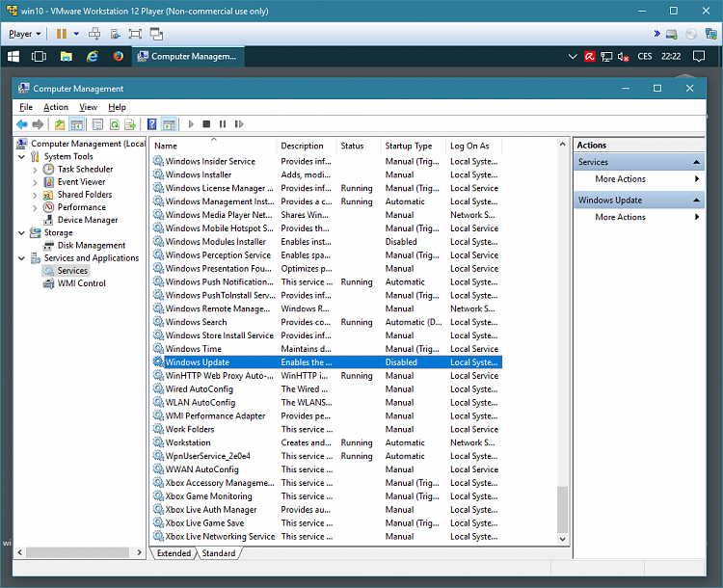Expand the Shared Folders node
Viewport: 723px width, 588px height.
tap(35, 195)
